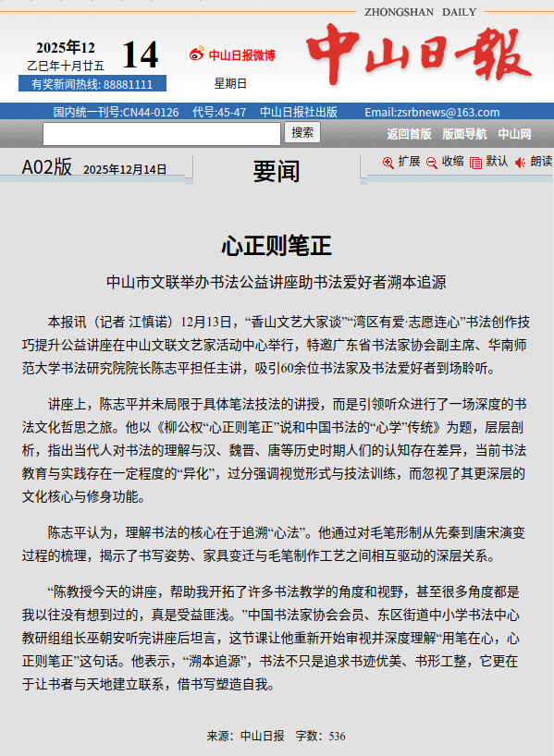Viewport: 554px width, 756px height.
Task: Click the paragraph starting 讲座上，陈志平
Action: click(x=274, y=450)
